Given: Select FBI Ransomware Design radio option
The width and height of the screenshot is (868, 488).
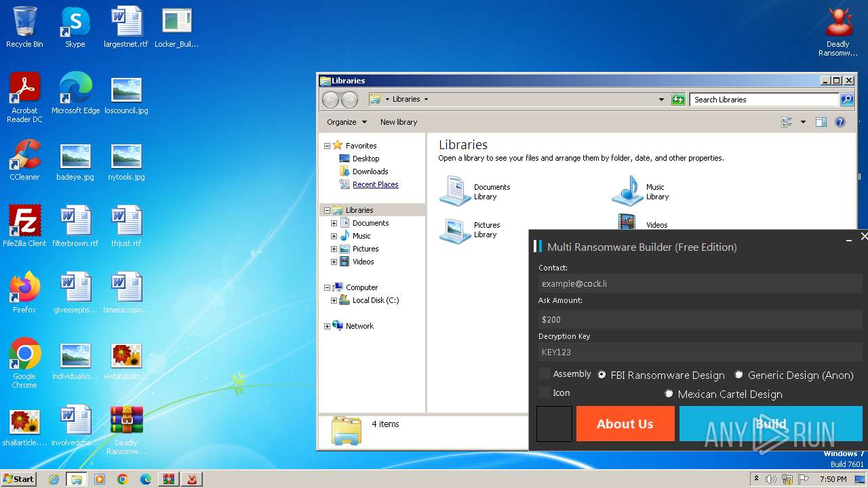Looking at the screenshot, I should (601, 375).
